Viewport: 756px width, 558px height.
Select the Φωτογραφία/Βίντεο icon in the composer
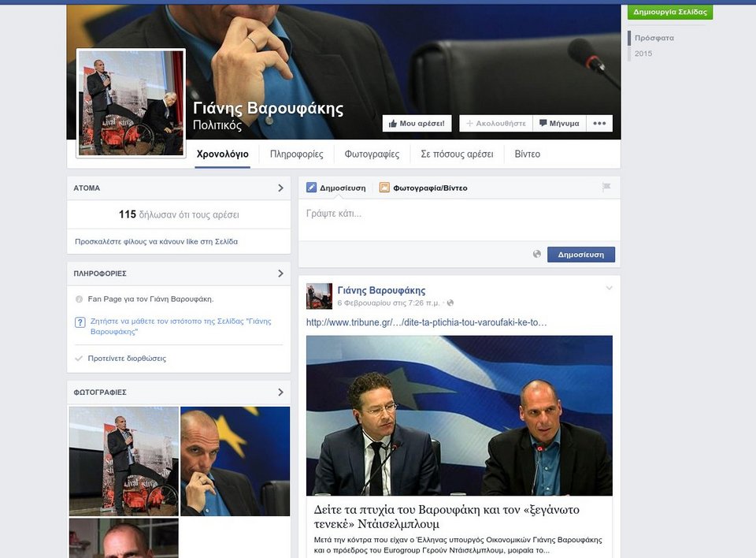click(384, 188)
